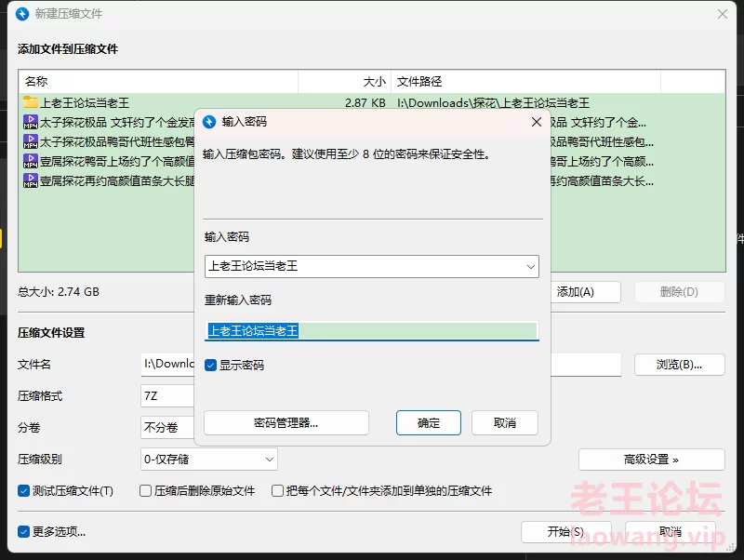This screenshot has width=744, height=560.
Task: Sort by the 文件路径 column header
Action: (x=525, y=82)
